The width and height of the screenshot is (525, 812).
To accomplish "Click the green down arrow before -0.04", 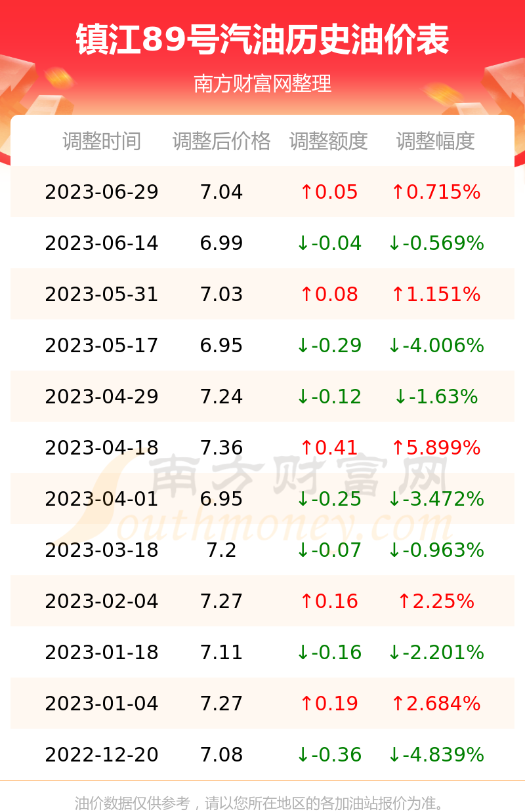I will tap(303, 243).
